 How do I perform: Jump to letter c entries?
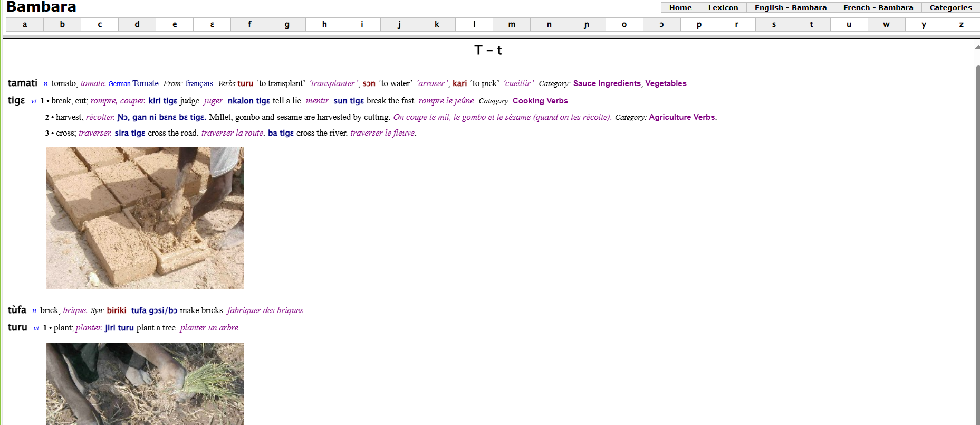100,24
